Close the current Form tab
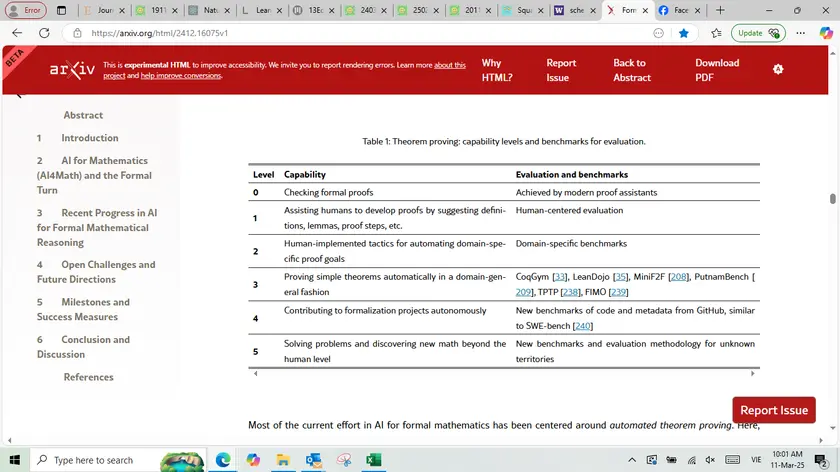 [645, 10]
